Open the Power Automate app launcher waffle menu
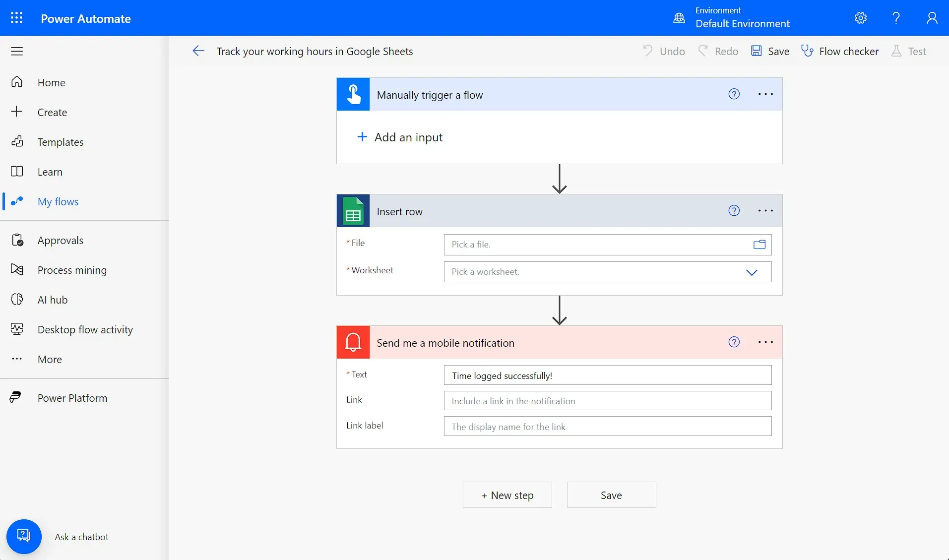This screenshot has width=949, height=560. (x=16, y=17)
